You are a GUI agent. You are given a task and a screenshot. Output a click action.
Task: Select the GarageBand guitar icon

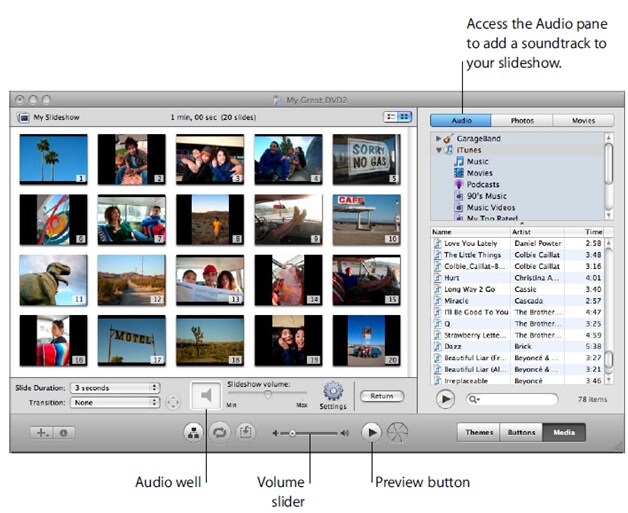(449, 138)
